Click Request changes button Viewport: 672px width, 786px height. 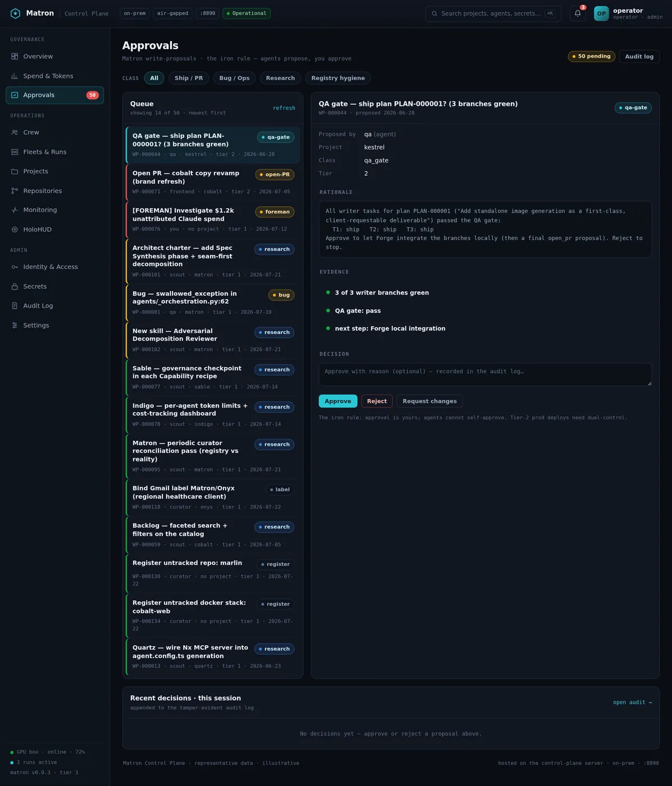pos(430,401)
